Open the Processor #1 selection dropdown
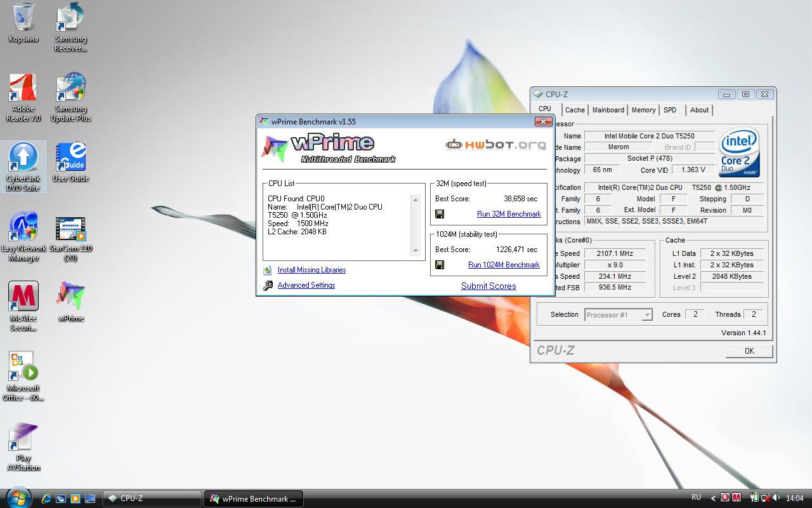 coord(619,314)
